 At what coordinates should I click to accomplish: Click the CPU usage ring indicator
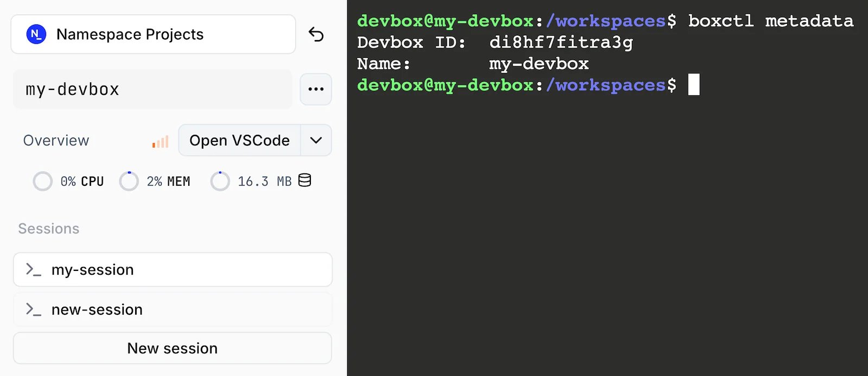click(43, 181)
